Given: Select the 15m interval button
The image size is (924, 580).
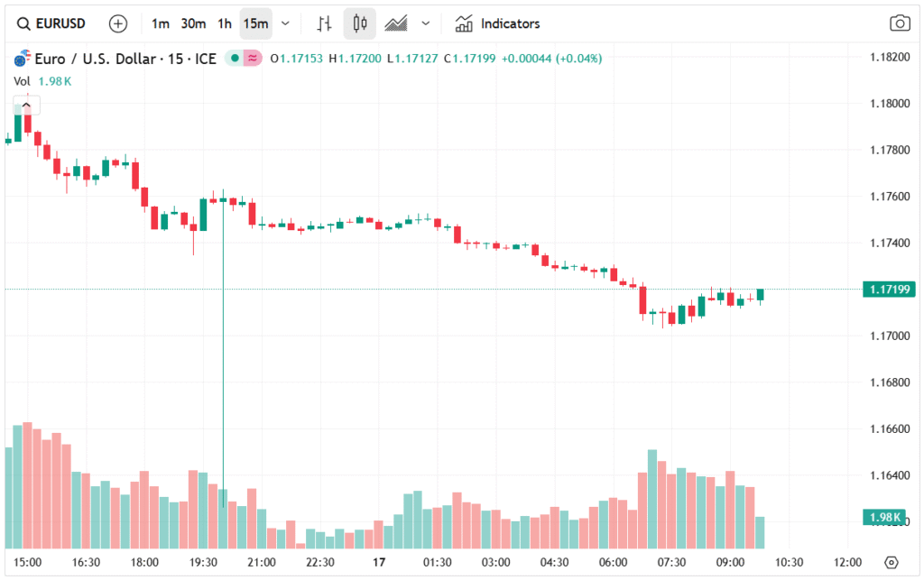Looking at the screenshot, I should pyautogui.click(x=255, y=23).
